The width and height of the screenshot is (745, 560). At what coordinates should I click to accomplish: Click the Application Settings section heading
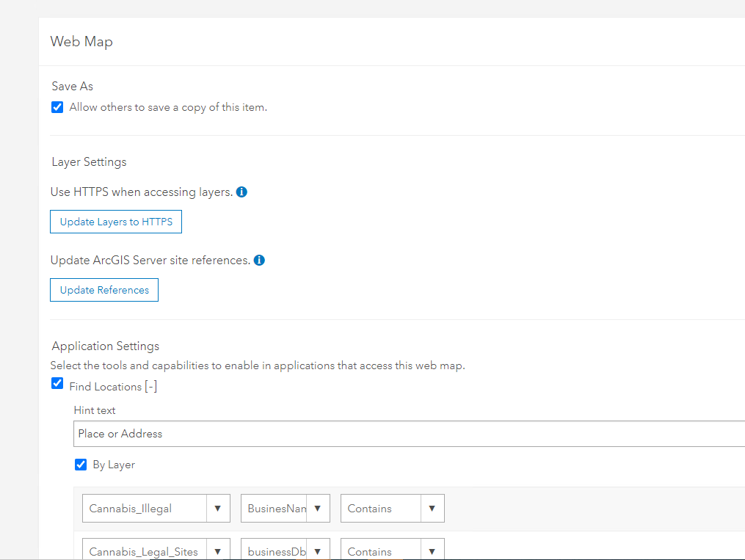[105, 346]
